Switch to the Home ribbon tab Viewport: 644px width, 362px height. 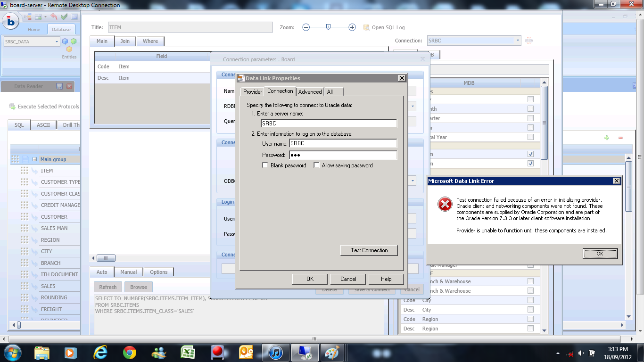[x=34, y=30]
